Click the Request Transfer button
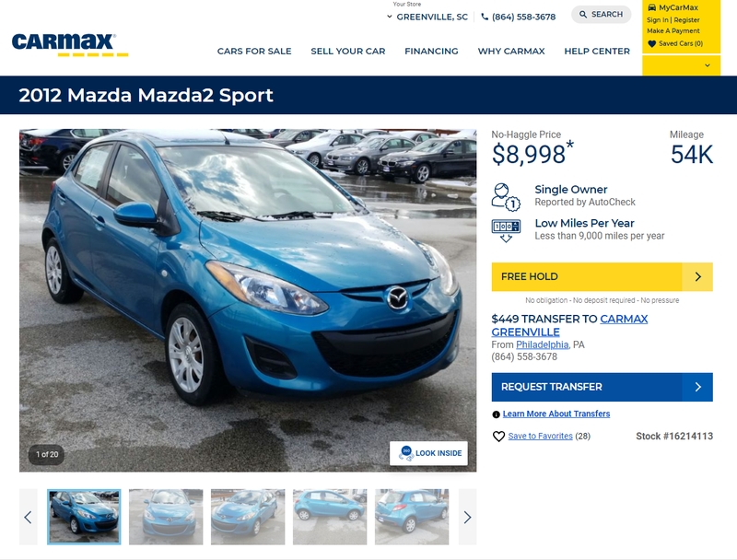 (x=602, y=387)
